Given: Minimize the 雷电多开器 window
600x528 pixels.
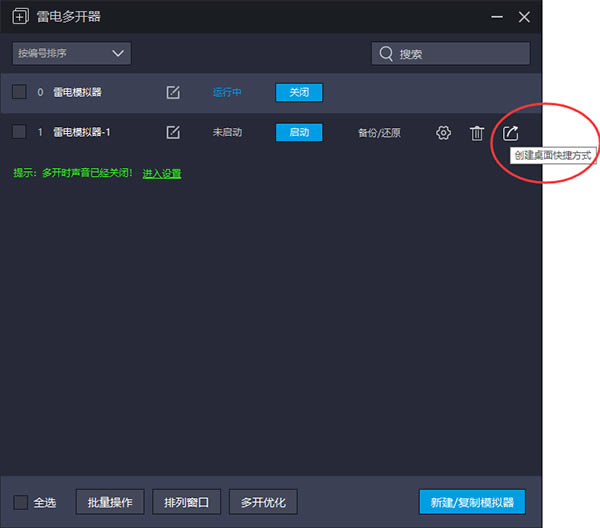Looking at the screenshot, I should tap(497, 17).
